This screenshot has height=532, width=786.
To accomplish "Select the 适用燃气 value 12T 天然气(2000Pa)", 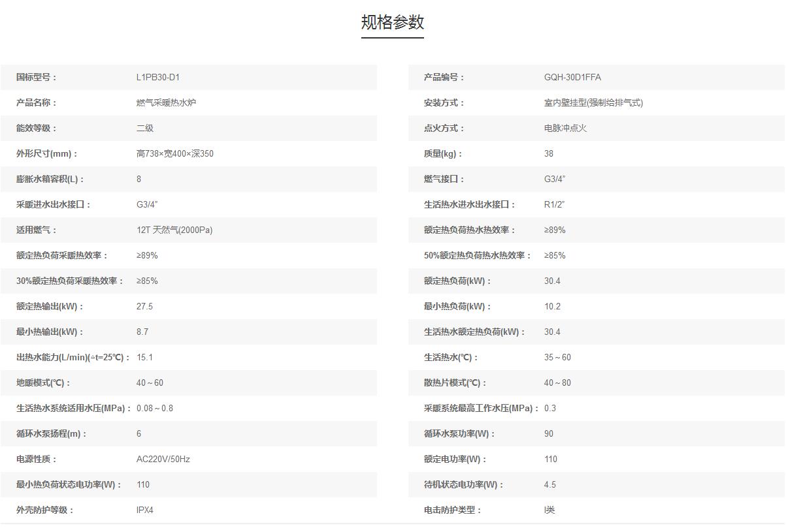I will (174, 230).
